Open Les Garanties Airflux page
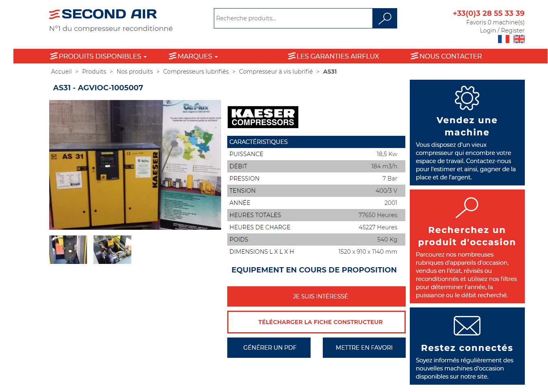This screenshot has height=392, width=548. [x=333, y=56]
